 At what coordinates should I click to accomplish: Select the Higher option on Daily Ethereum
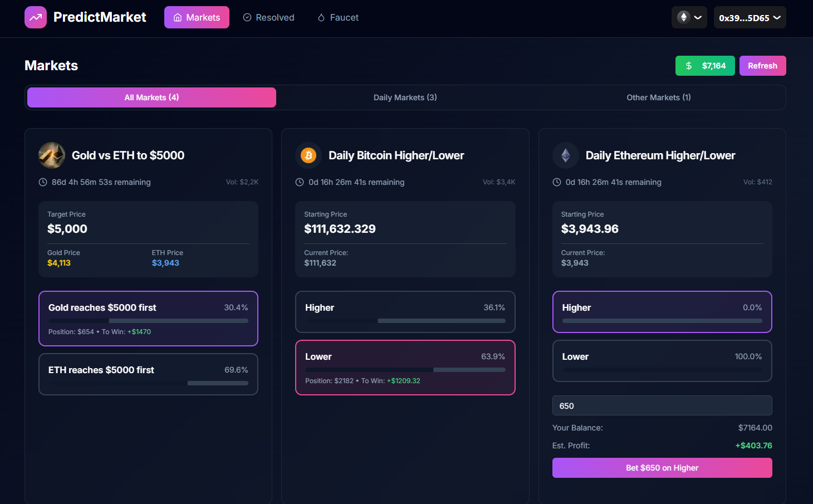[662, 312]
